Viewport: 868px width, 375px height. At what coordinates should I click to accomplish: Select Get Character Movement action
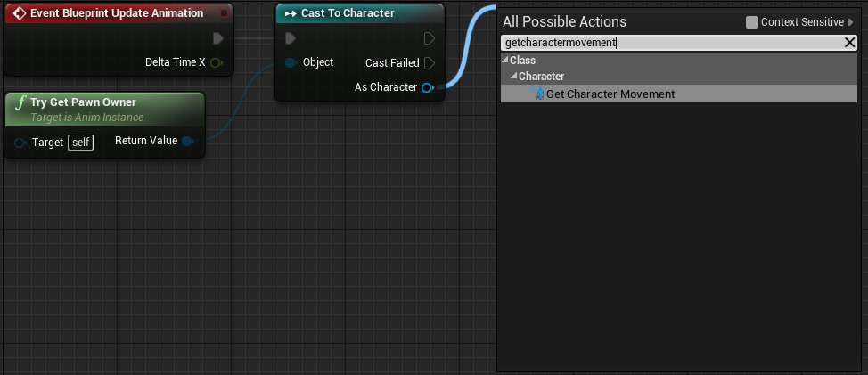tap(679, 94)
